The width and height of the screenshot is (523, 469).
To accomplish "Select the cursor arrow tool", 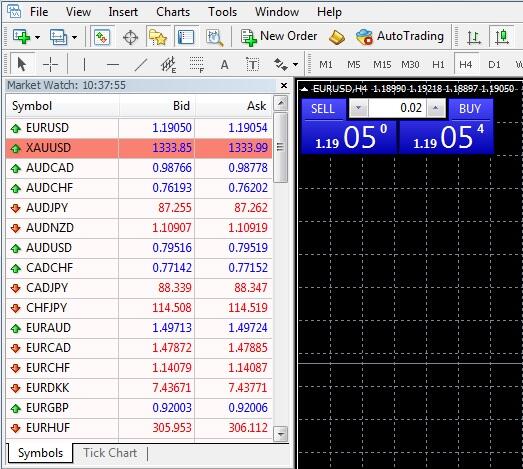I will click(22, 64).
